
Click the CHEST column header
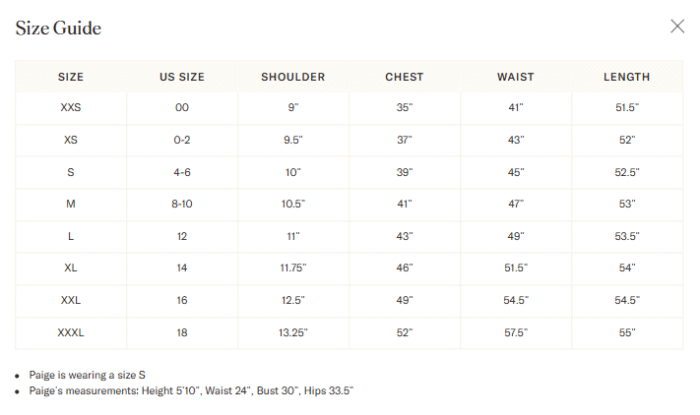pyautogui.click(x=404, y=77)
